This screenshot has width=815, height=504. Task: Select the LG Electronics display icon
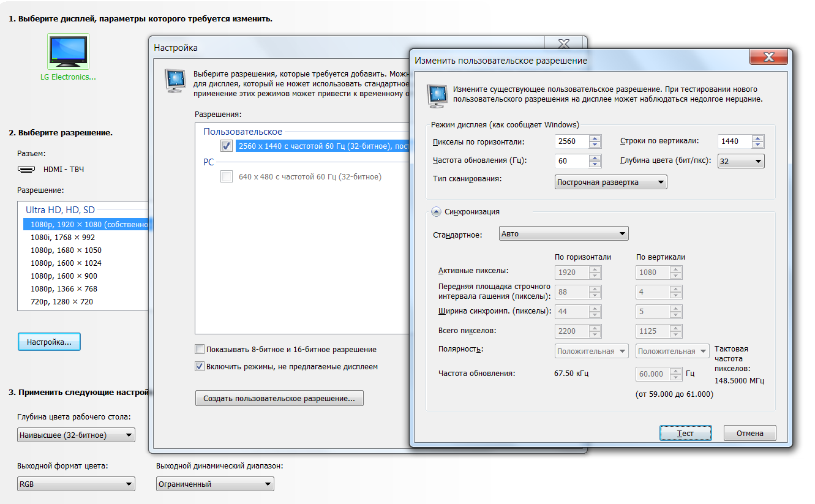pos(68,51)
